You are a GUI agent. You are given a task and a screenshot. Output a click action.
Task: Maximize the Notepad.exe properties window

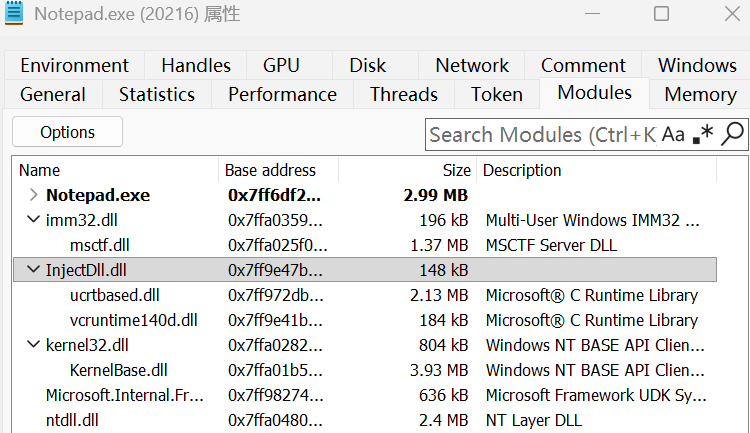coord(661,14)
